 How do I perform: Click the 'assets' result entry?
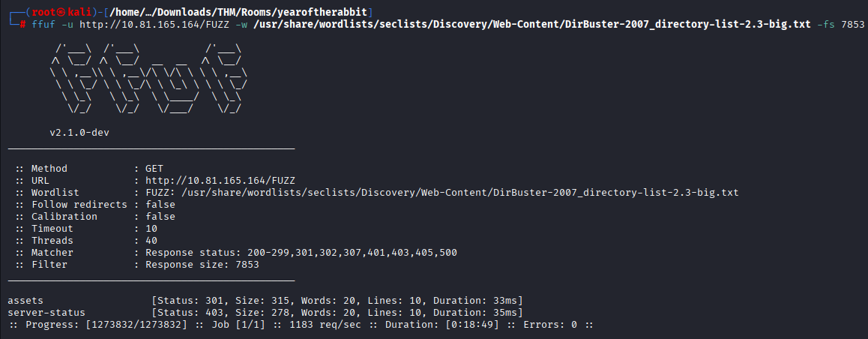pyautogui.click(x=25, y=301)
